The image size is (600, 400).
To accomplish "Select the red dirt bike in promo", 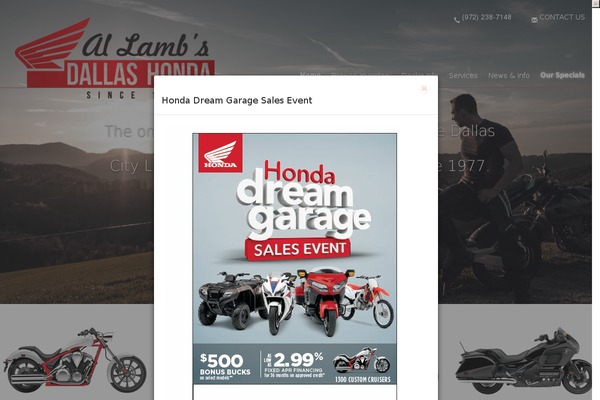I will pos(368,300).
